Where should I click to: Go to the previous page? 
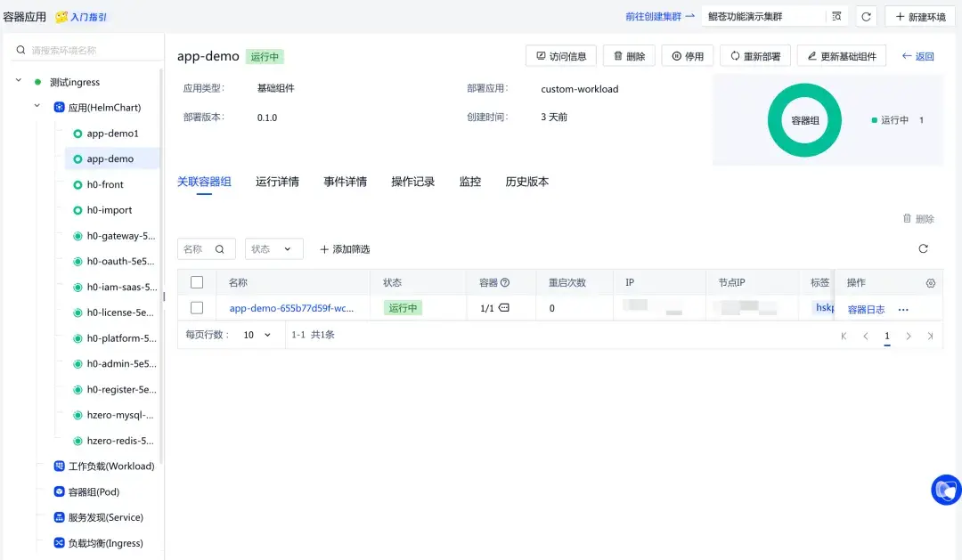866,336
